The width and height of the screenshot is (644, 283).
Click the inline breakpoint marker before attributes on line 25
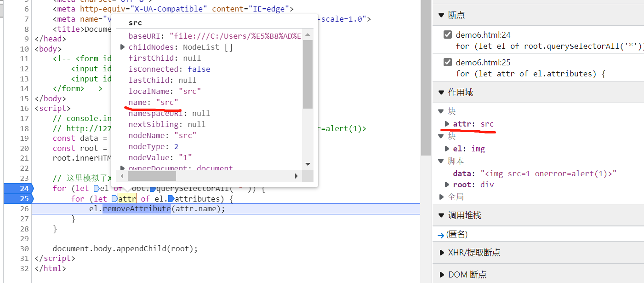pos(171,199)
